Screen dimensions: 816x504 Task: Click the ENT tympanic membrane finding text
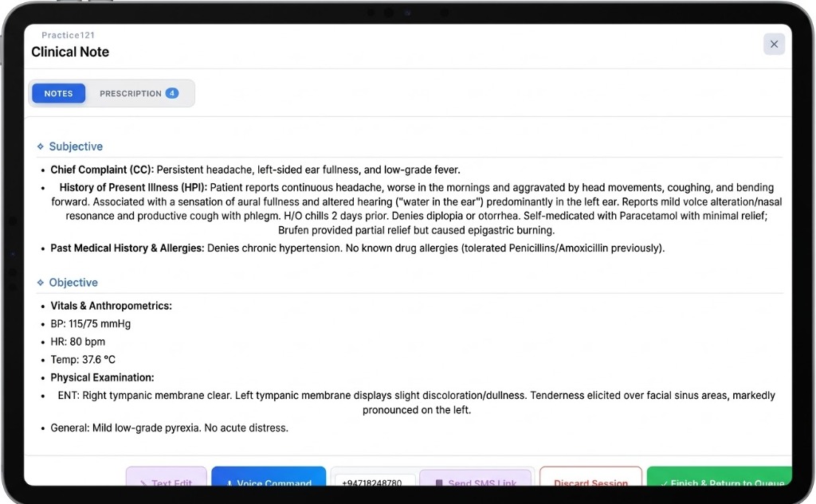click(x=416, y=403)
